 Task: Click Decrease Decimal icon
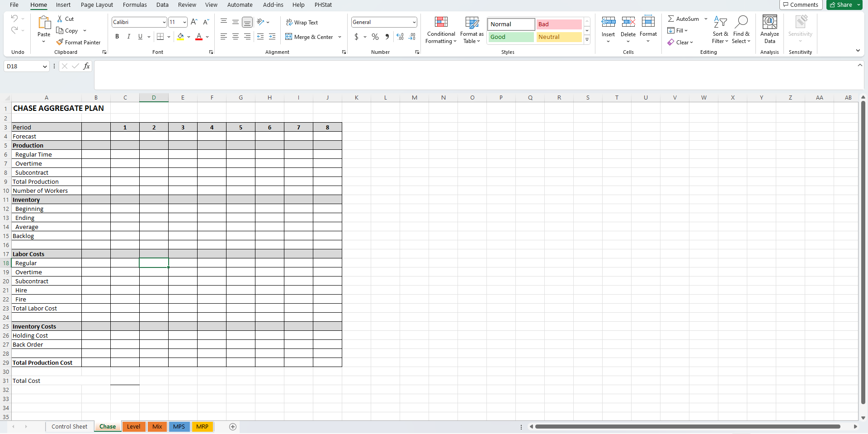412,37
